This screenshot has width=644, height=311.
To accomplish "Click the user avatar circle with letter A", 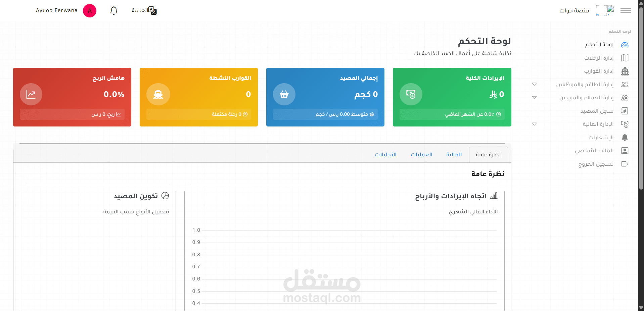I will click(x=90, y=11).
